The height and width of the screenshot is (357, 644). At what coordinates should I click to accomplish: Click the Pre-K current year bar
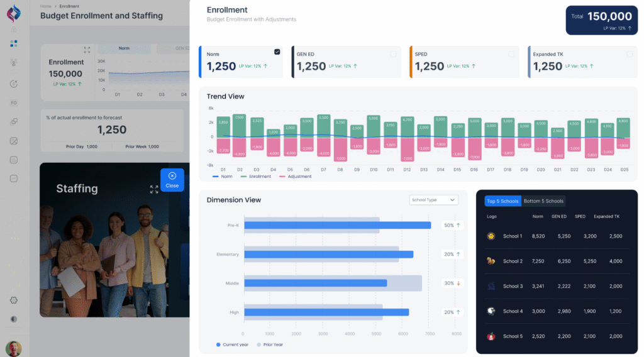[337, 225]
